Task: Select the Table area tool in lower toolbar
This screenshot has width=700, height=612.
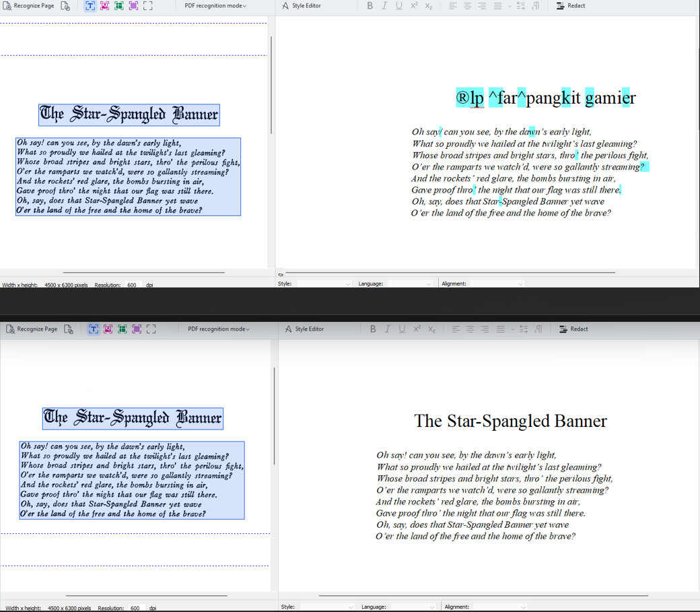Action: (123, 329)
